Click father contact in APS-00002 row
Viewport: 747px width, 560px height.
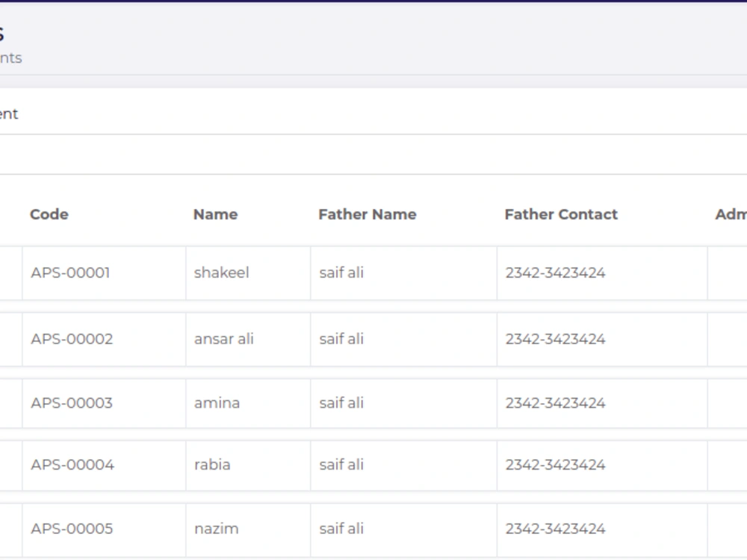pyautogui.click(x=556, y=339)
